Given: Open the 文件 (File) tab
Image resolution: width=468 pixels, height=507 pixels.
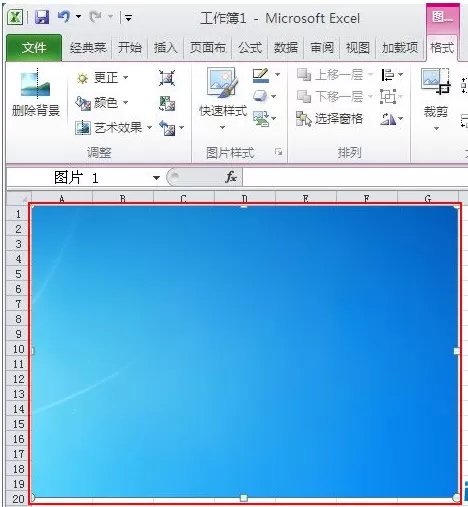Looking at the screenshot, I should tap(34, 48).
